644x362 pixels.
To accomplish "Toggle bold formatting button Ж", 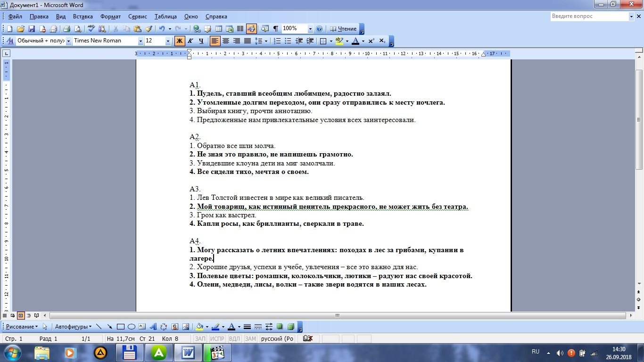I will pos(179,41).
